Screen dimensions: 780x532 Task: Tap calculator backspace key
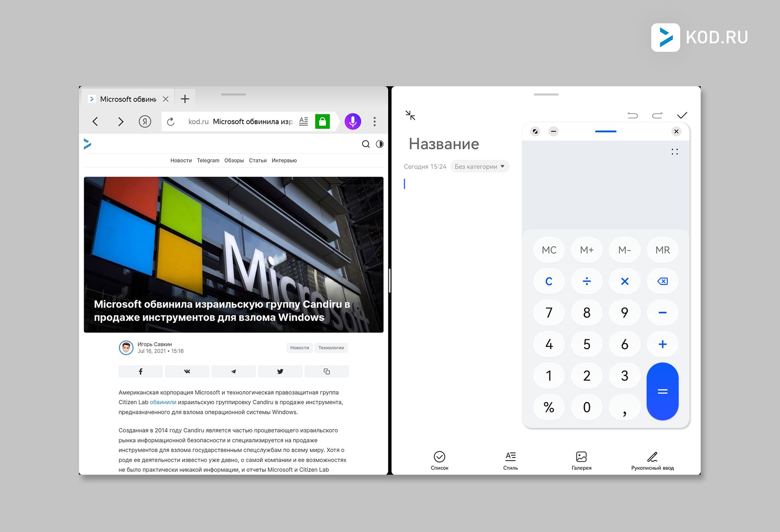pyautogui.click(x=662, y=281)
